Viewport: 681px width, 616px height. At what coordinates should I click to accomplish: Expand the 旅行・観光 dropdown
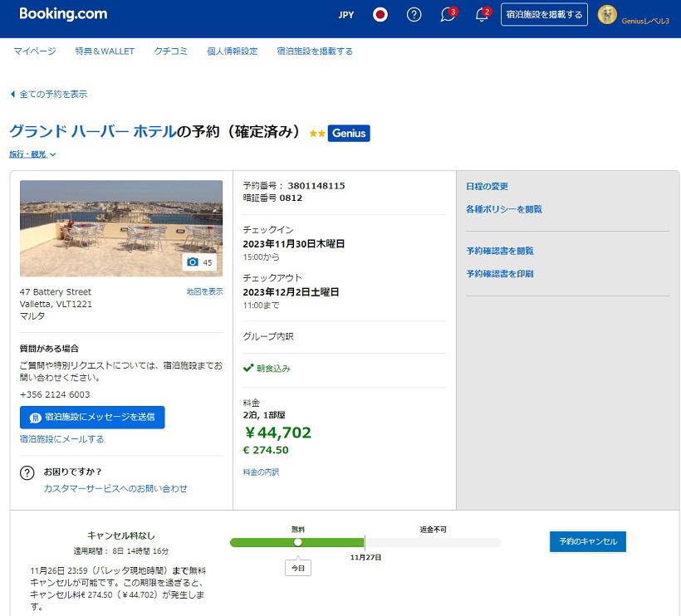pos(32,154)
